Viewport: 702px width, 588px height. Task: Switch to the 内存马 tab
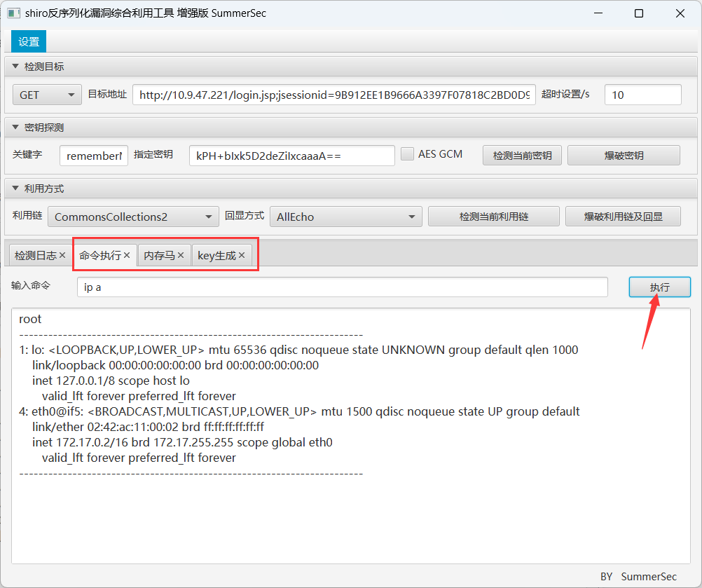point(159,255)
